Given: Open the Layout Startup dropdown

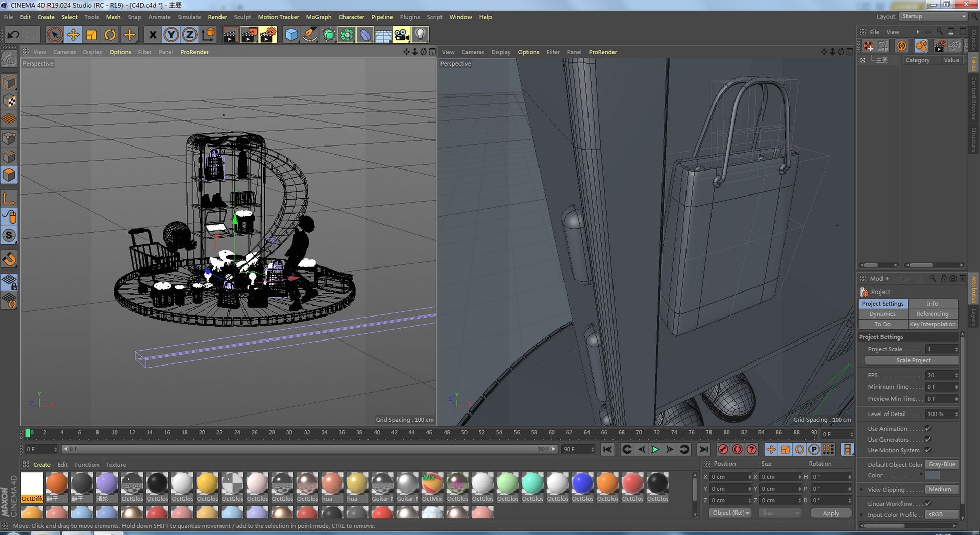Looking at the screenshot, I should tap(934, 16).
